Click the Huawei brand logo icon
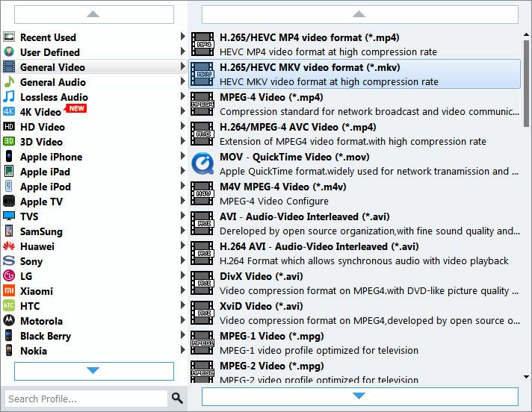 (x=9, y=246)
